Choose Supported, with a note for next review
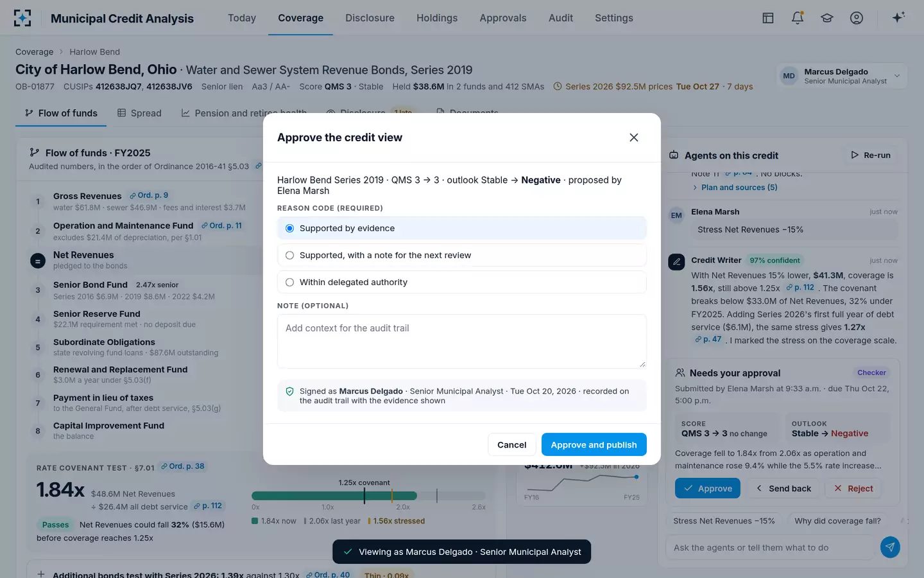 point(461,255)
